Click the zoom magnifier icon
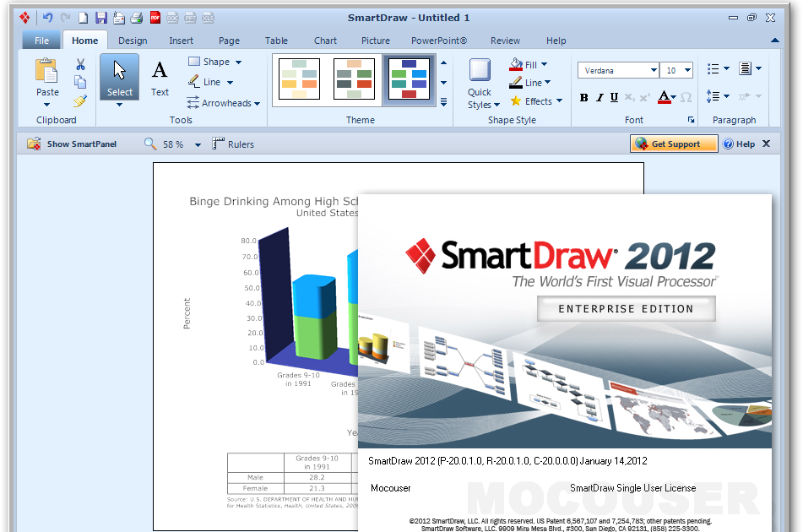Viewport: 803px width, 532px height. (150, 144)
